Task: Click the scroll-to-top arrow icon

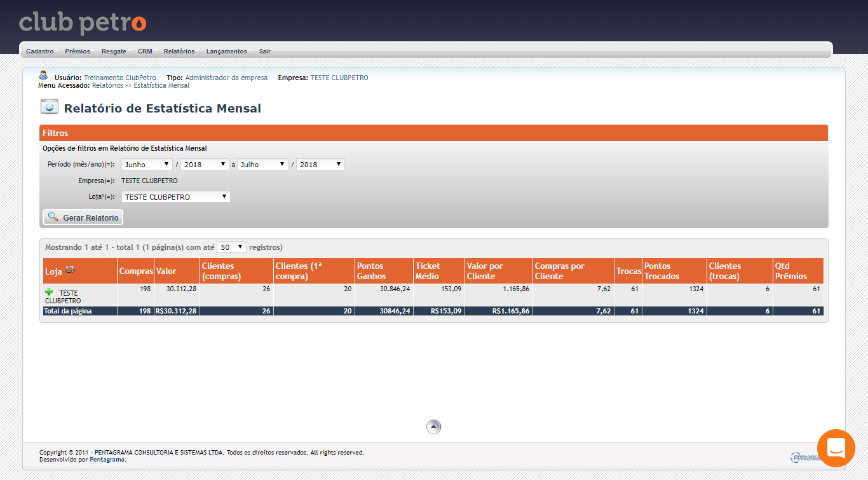Action: click(x=433, y=427)
